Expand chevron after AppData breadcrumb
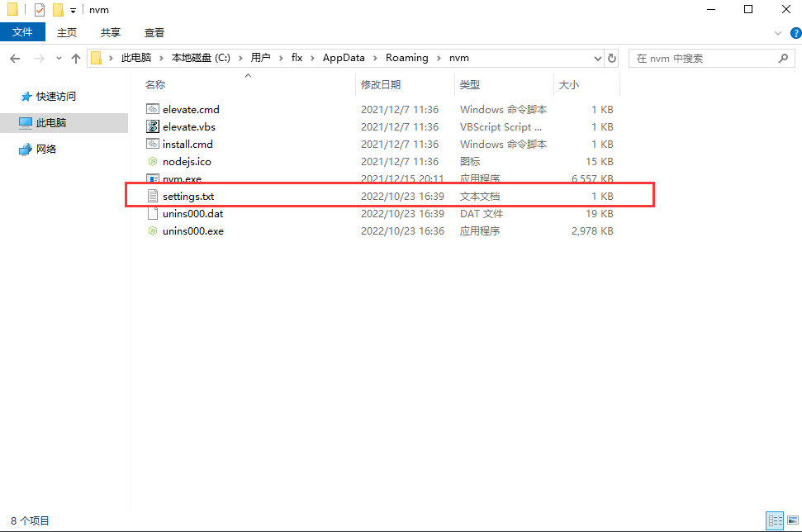This screenshot has width=802, height=532. [375, 59]
